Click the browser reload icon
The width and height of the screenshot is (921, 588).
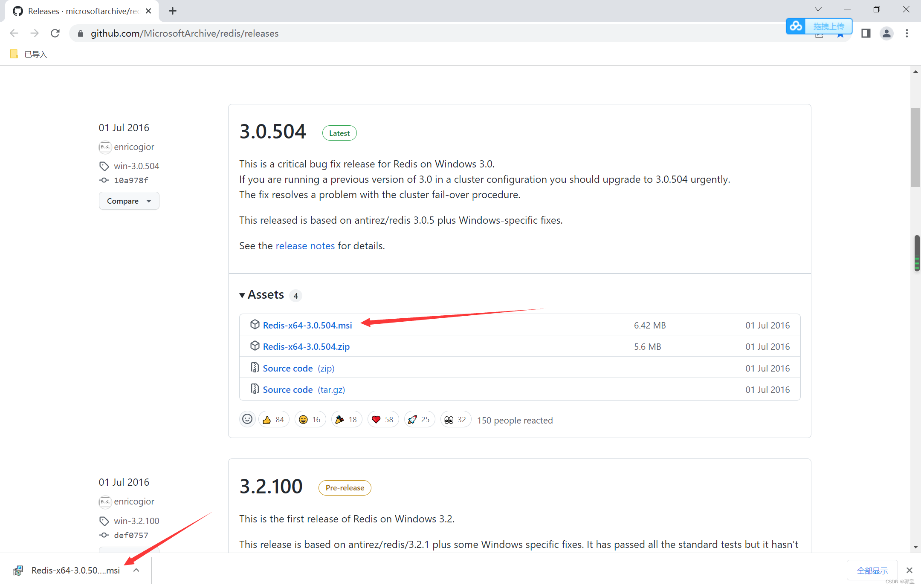pyautogui.click(x=55, y=33)
